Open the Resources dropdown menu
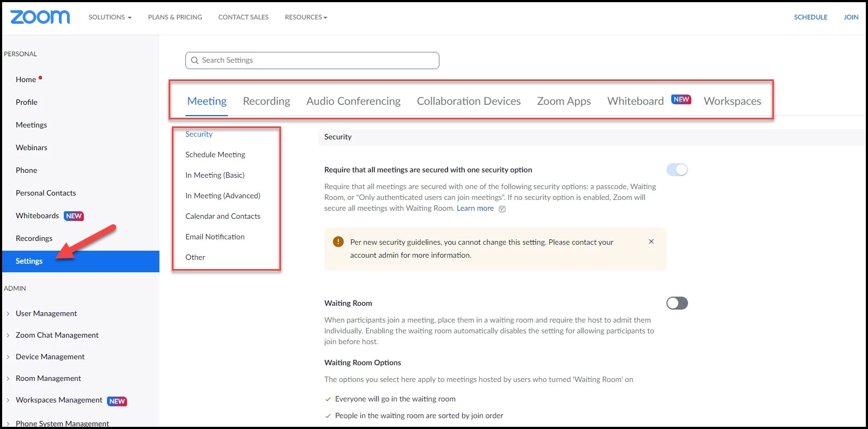The height and width of the screenshot is (429, 868). click(306, 17)
